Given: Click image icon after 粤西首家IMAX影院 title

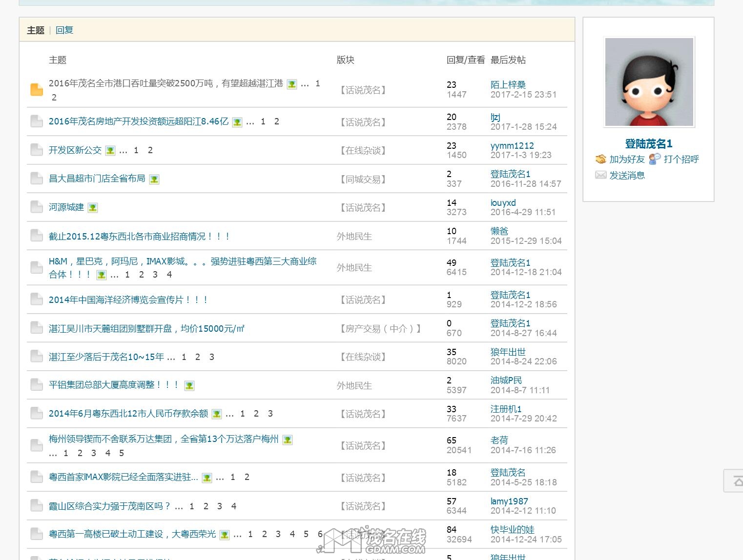Looking at the screenshot, I should pyautogui.click(x=207, y=478).
